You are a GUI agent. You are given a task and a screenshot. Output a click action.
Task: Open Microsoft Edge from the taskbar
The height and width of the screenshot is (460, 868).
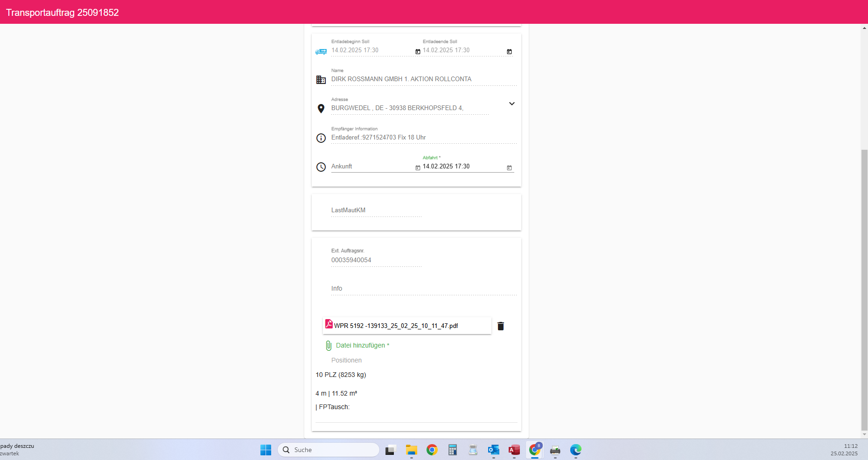[575, 450]
